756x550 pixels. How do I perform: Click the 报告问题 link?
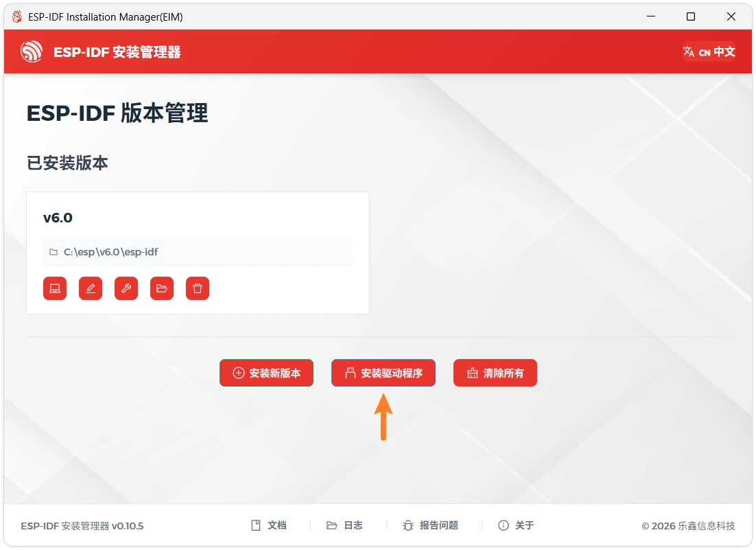[437, 525]
